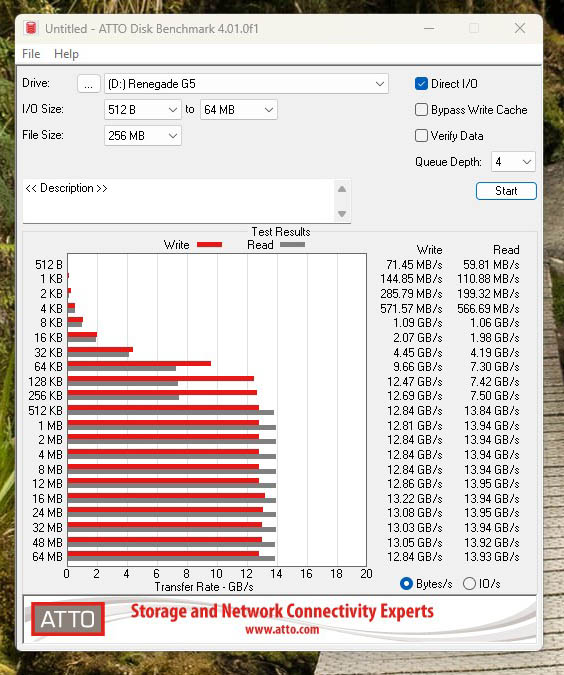
Task: Click the description scroll up arrow
Action: (342, 189)
